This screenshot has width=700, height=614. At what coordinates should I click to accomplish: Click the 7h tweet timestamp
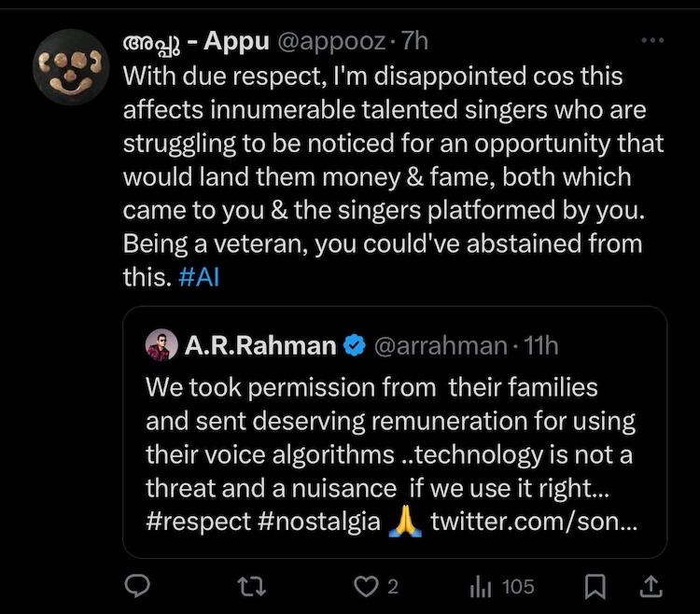pyautogui.click(x=415, y=42)
